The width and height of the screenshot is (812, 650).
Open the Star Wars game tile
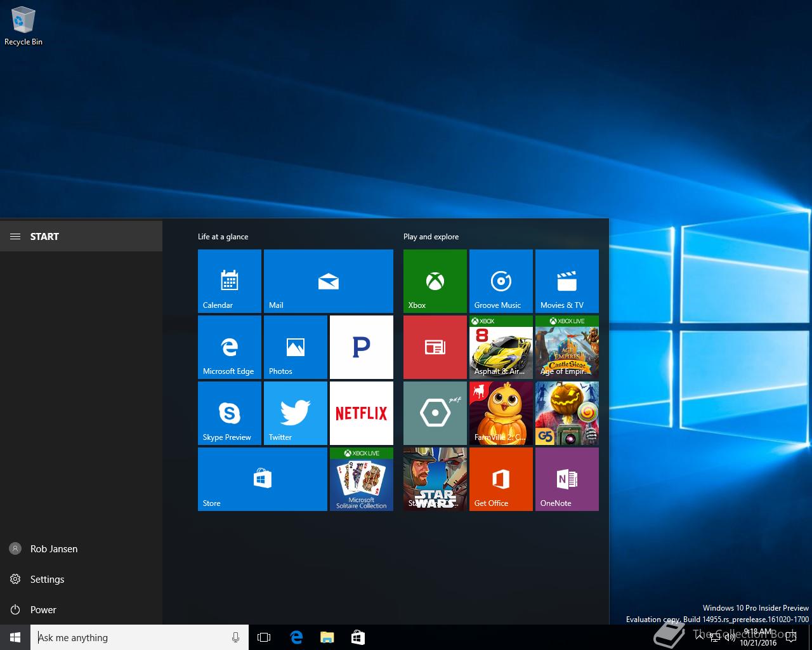tap(435, 479)
